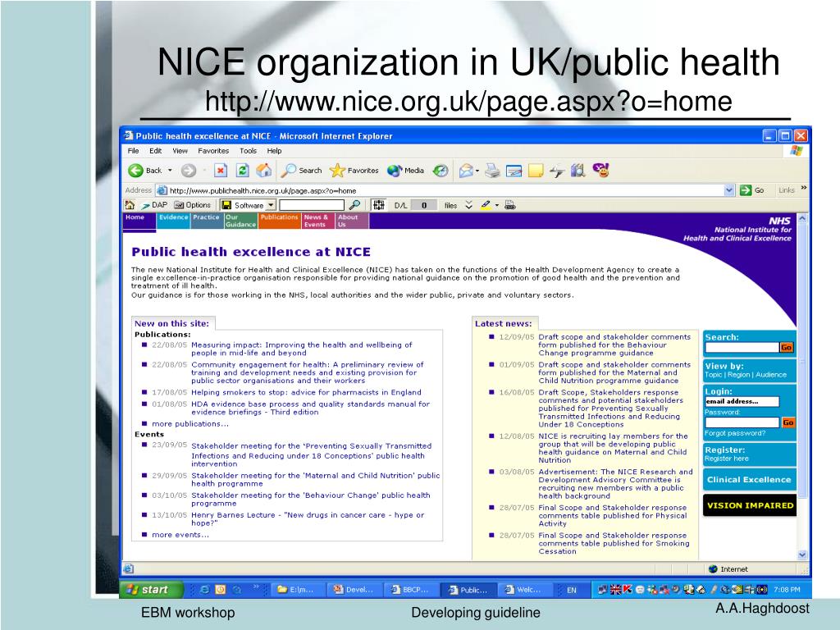This screenshot has height=630, width=840.
Task: Select the News & Events site tab
Action: point(317,221)
